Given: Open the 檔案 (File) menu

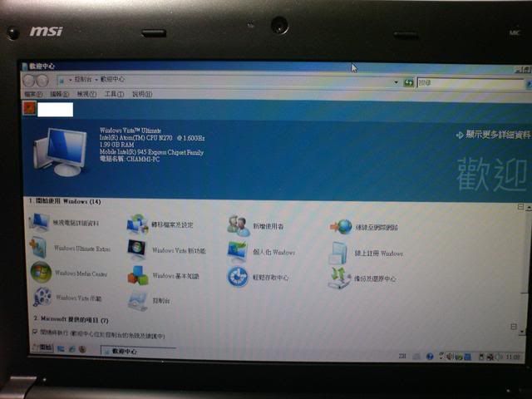Looking at the screenshot, I should (33, 94).
